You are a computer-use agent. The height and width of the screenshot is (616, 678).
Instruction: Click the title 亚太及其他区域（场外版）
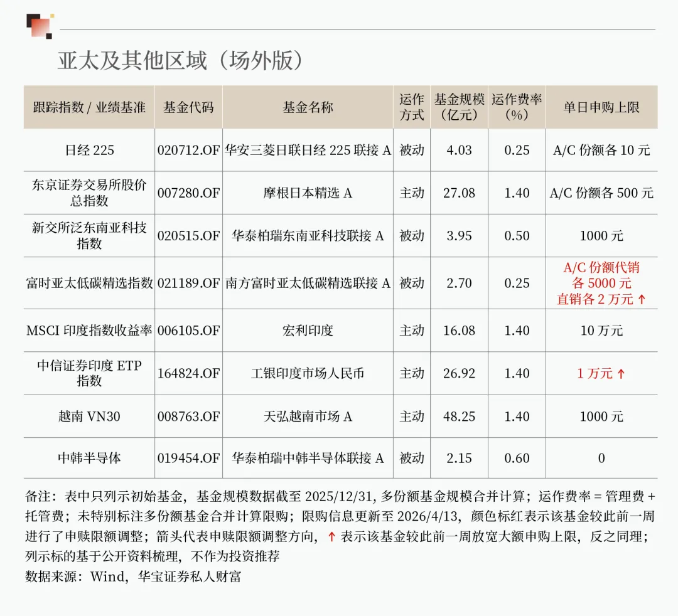click(x=180, y=60)
